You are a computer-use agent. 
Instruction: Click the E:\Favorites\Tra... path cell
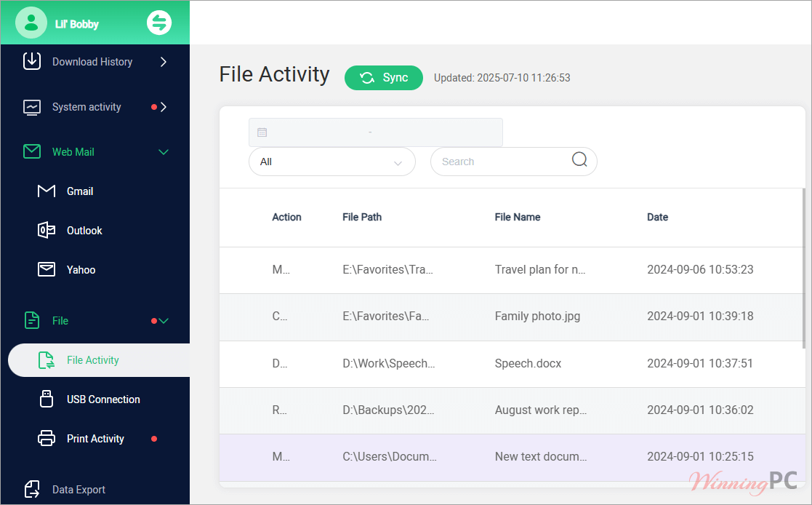click(x=387, y=270)
